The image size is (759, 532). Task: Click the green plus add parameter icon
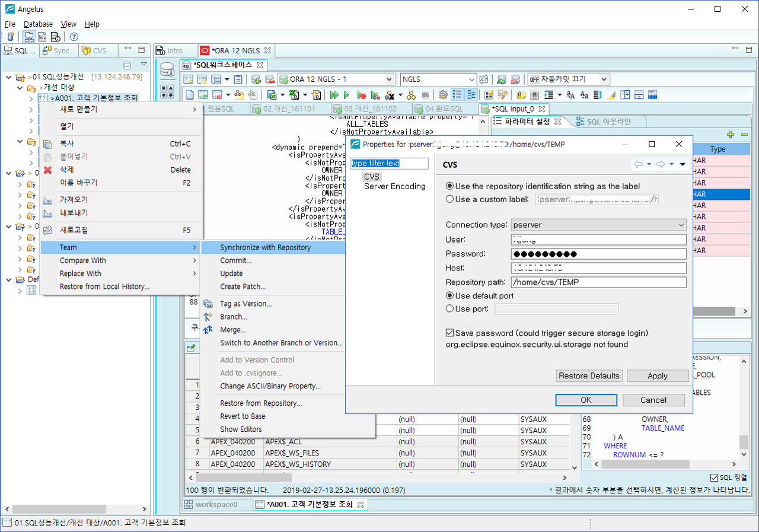731,135
